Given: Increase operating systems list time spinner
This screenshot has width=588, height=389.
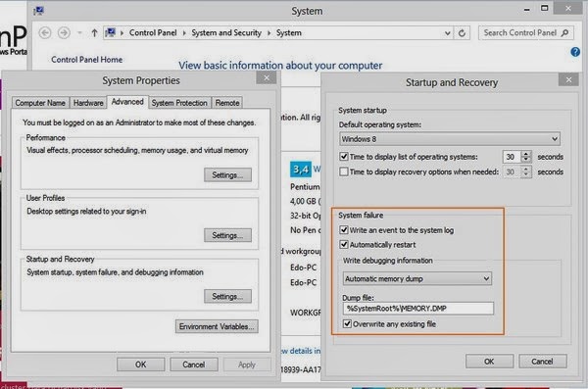Looking at the screenshot, I should (x=526, y=154).
